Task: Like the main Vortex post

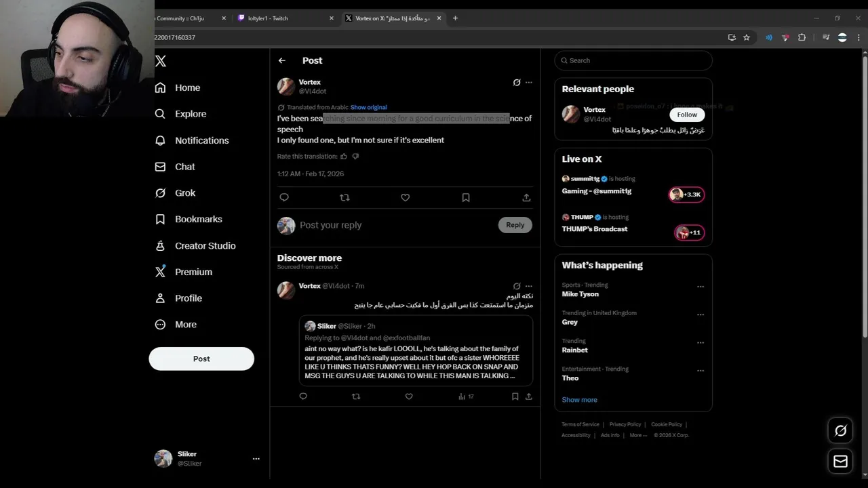Action: click(405, 198)
